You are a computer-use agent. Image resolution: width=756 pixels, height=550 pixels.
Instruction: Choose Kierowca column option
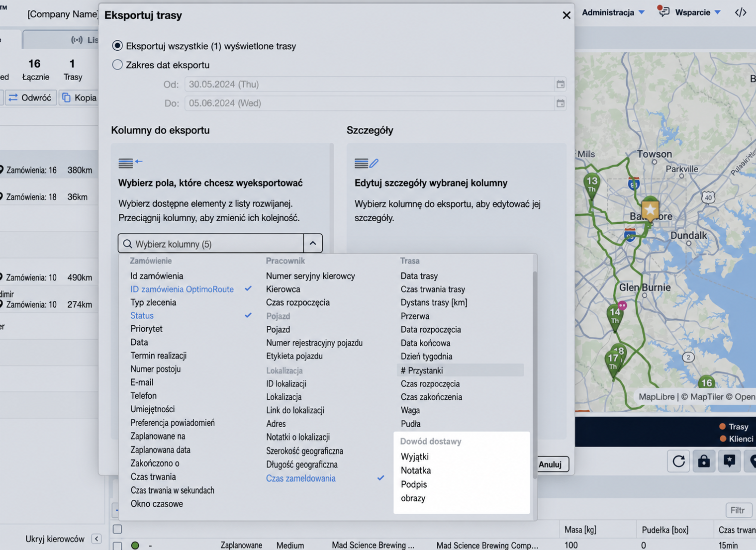(x=283, y=289)
